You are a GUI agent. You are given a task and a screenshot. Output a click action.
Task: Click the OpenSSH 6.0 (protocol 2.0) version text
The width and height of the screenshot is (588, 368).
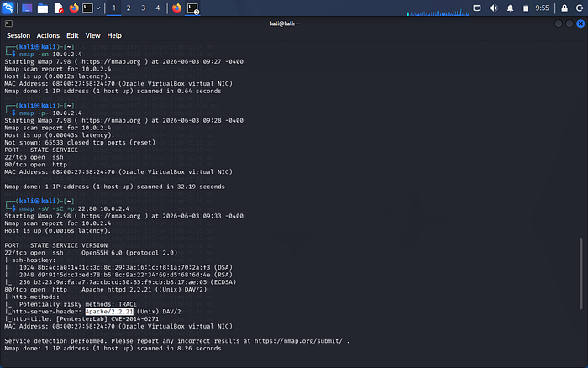[x=129, y=253]
